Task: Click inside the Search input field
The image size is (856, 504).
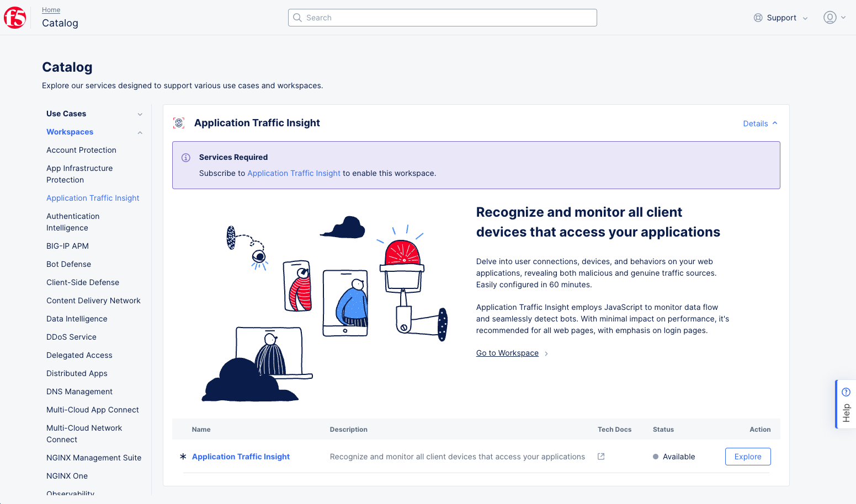Action: click(442, 17)
